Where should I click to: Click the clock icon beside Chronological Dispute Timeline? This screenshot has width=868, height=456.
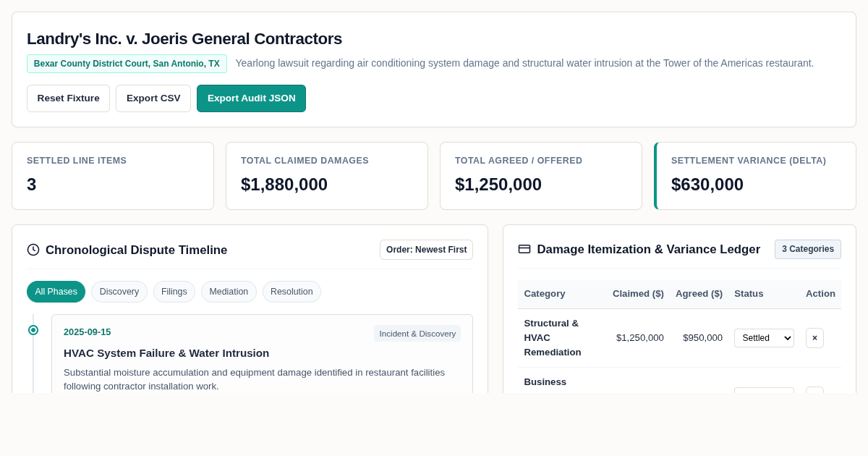pos(33,250)
